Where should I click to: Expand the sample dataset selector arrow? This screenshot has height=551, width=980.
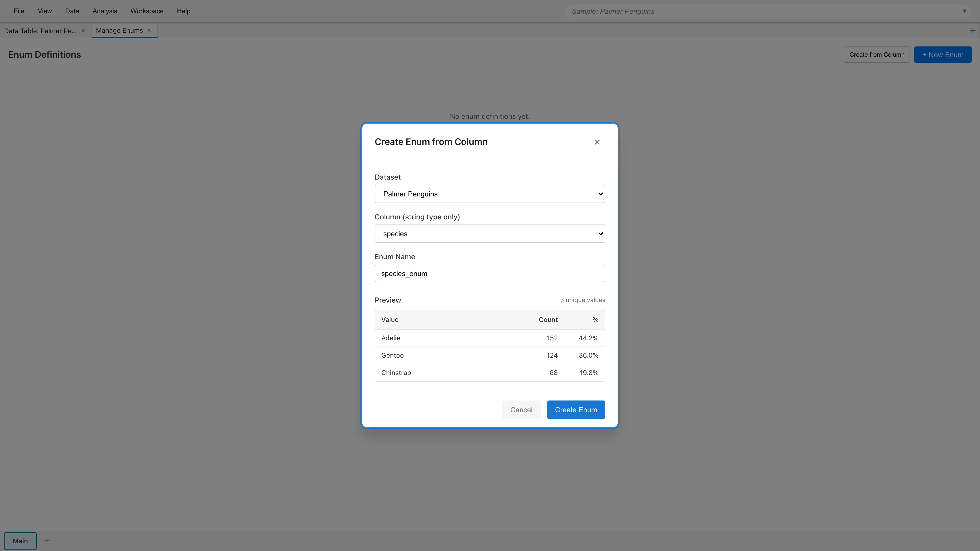[x=964, y=11]
